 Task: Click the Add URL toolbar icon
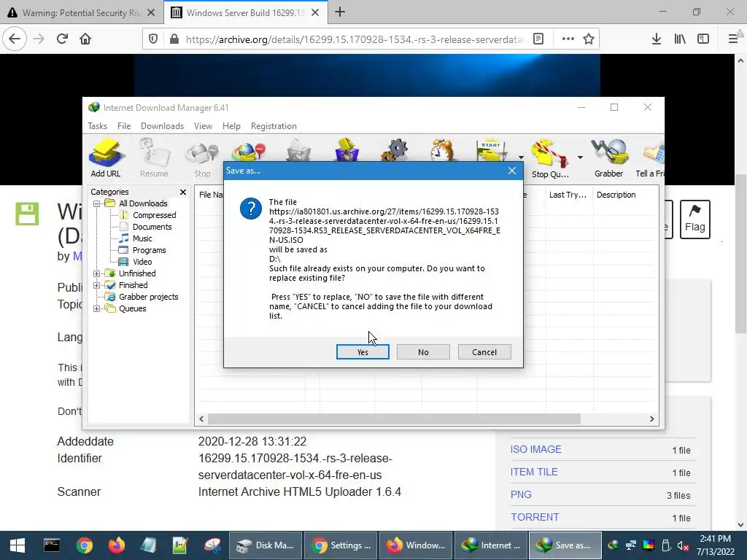[106, 158]
